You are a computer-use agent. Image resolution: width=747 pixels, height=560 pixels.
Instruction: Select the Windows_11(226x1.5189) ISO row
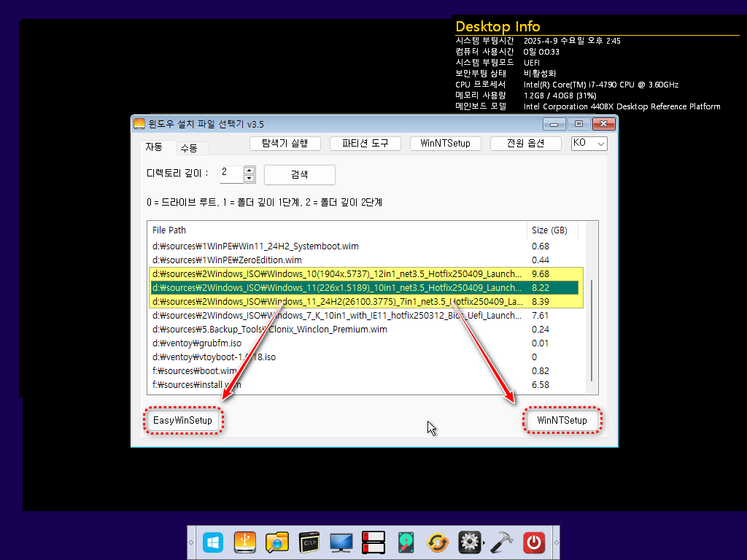[x=365, y=287]
